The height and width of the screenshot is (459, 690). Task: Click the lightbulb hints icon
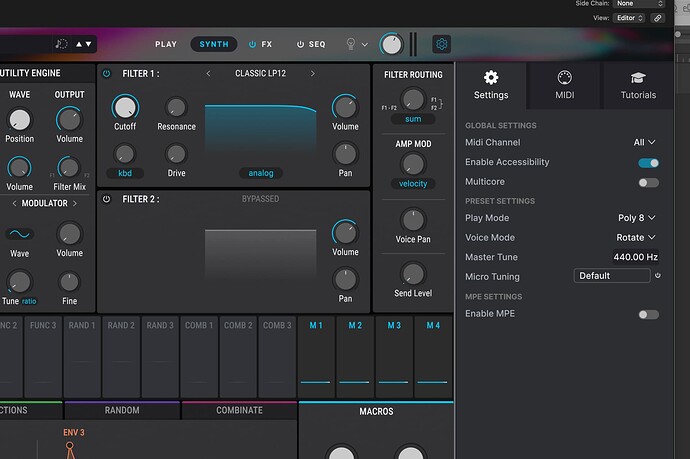[351, 44]
